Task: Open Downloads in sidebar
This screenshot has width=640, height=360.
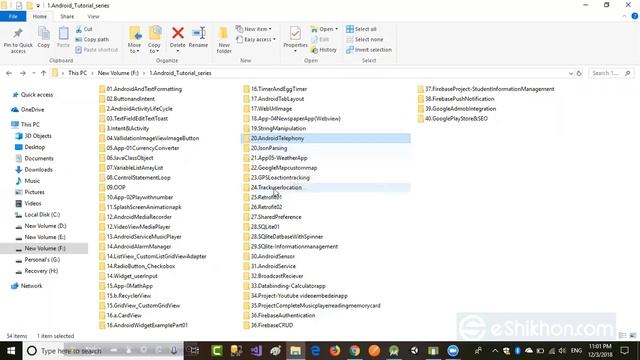Action: coord(33,169)
